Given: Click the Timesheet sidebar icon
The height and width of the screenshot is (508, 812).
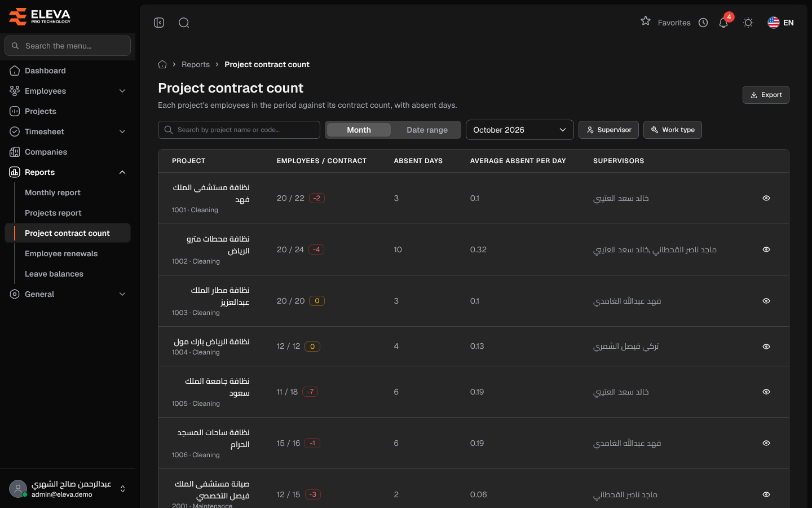Looking at the screenshot, I should click(15, 132).
